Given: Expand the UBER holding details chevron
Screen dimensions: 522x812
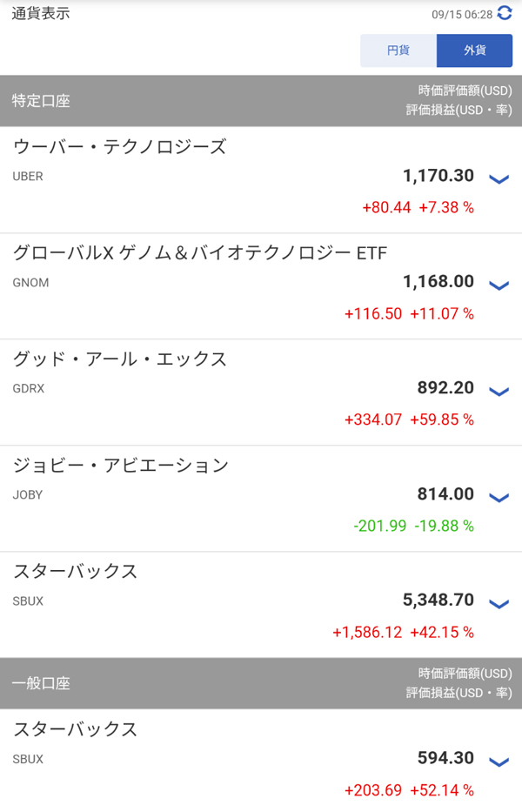Looking at the screenshot, I should 499,179.
